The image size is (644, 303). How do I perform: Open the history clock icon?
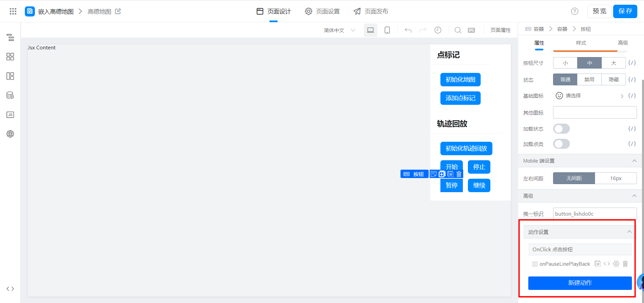(x=438, y=30)
